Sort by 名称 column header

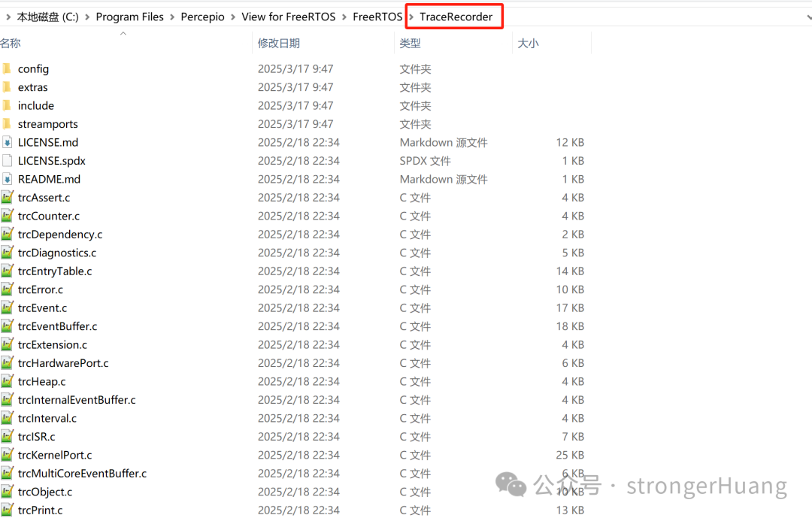pyautogui.click(x=11, y=44)
